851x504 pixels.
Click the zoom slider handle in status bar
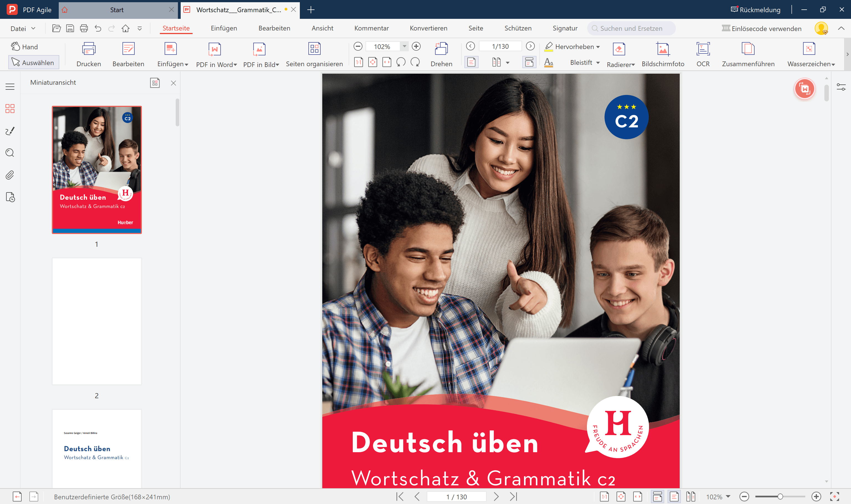click(x=780, y=497)
